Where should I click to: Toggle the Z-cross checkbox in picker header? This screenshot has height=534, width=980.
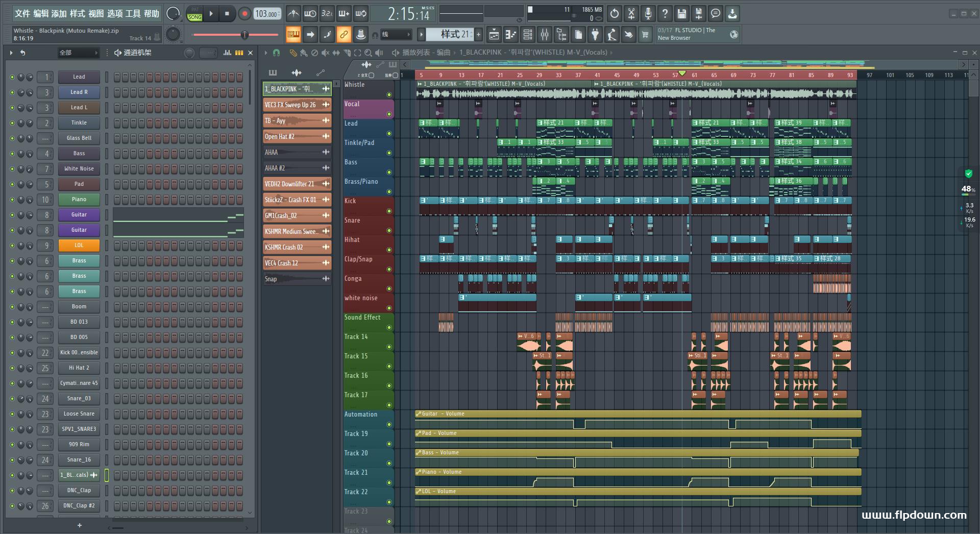click(372, 75)
